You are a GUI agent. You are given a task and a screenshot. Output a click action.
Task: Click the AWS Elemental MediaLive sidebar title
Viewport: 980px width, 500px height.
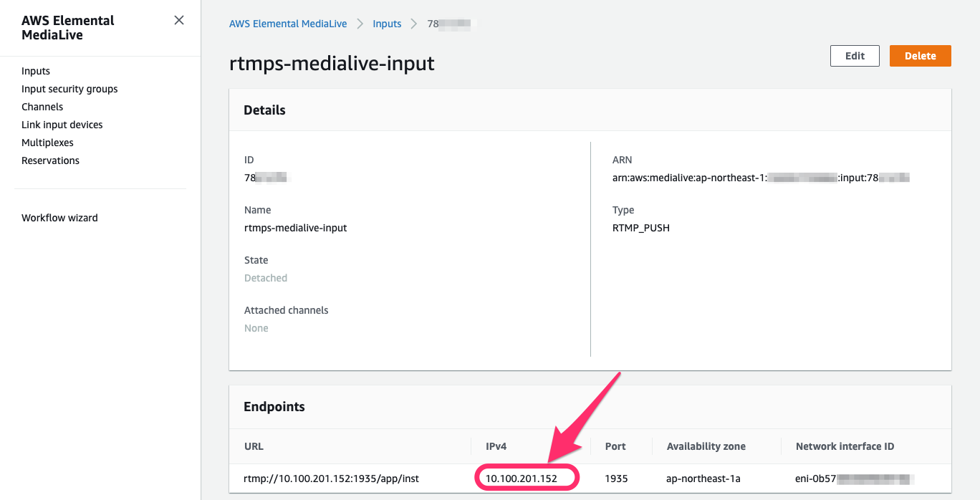(68, 28)
